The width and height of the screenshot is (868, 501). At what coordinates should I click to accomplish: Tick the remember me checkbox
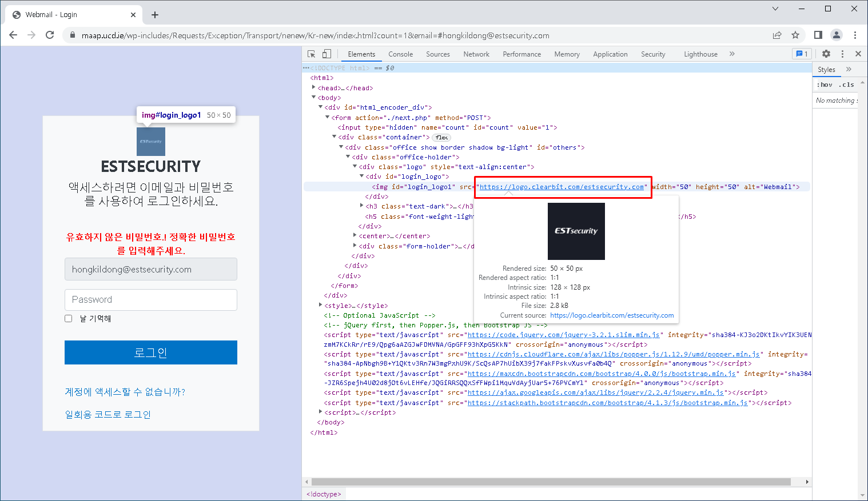69,318
